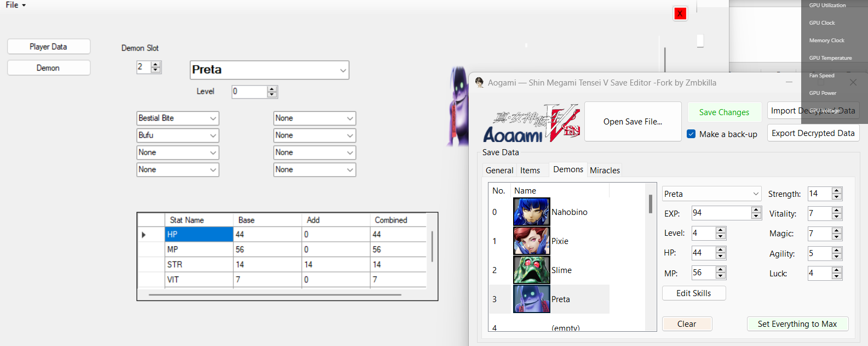Click the stats table horizontal scrollbar
The image size is (868, 346).
pyautogui.click(x=275, y=295)
